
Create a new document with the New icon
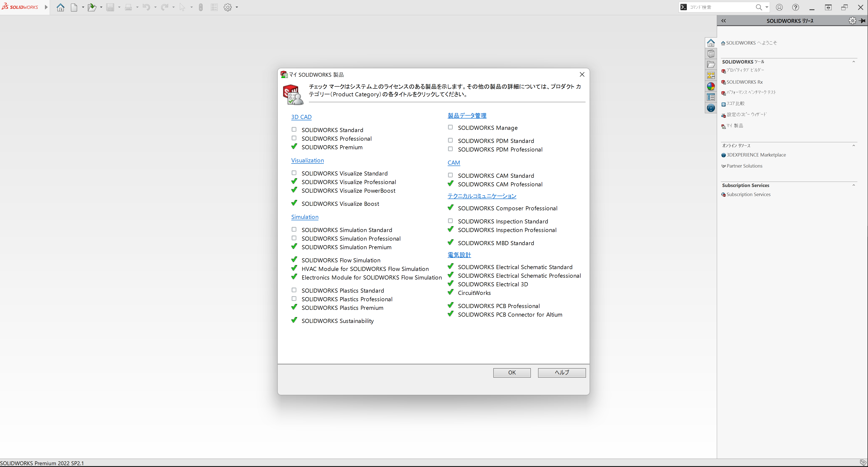coord(74,7)
